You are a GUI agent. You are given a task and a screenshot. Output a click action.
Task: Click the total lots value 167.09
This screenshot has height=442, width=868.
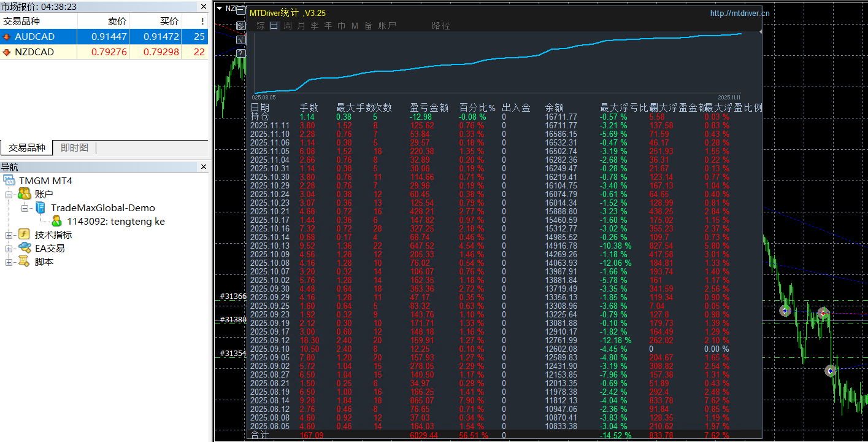312,435
